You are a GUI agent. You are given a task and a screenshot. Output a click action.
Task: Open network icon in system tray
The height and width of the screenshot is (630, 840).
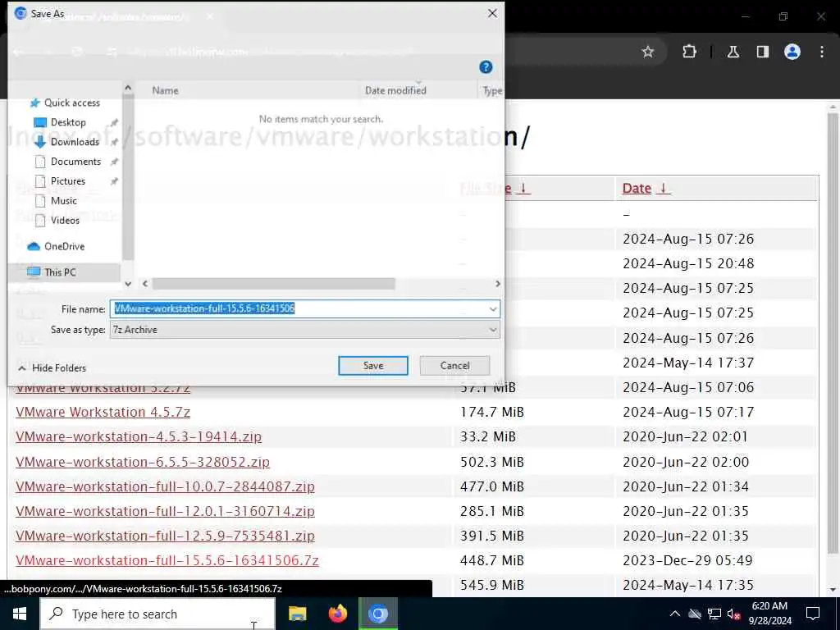coord(714,614)
